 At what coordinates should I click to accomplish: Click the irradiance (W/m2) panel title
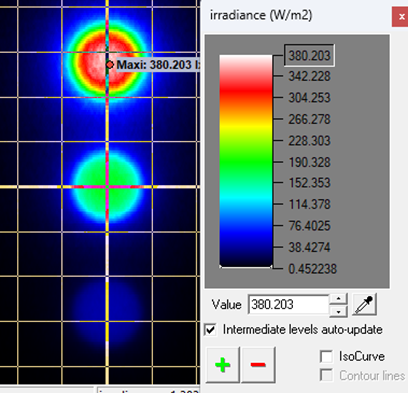pyautogui.click(x=261, y=15)
